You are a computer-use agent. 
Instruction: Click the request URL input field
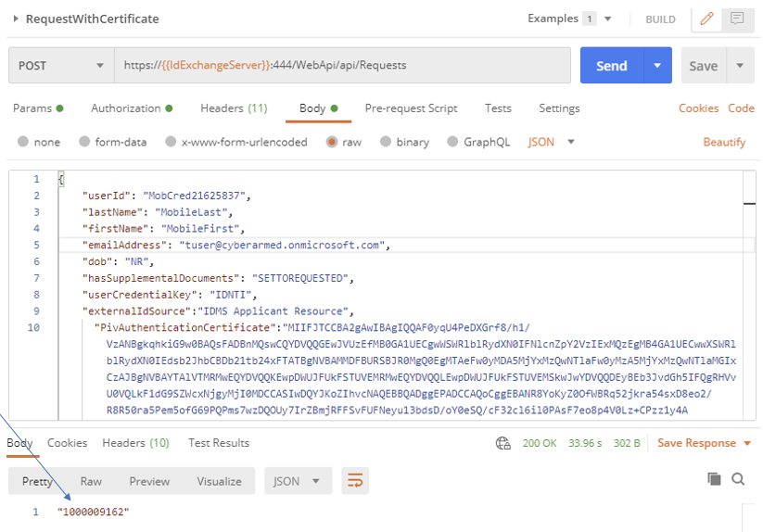343,65
